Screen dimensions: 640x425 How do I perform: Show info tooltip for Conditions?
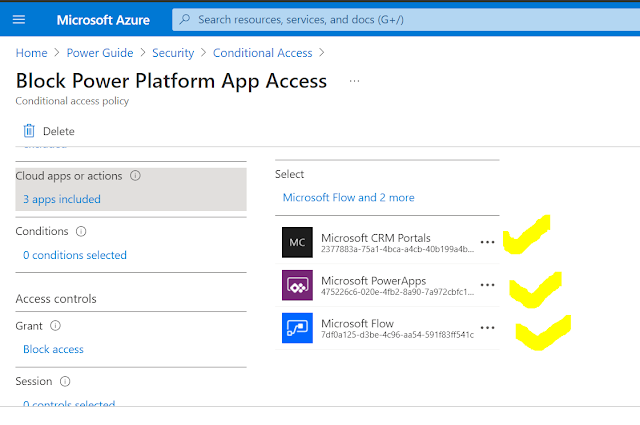pyautogui.click(x=82, y=231)
